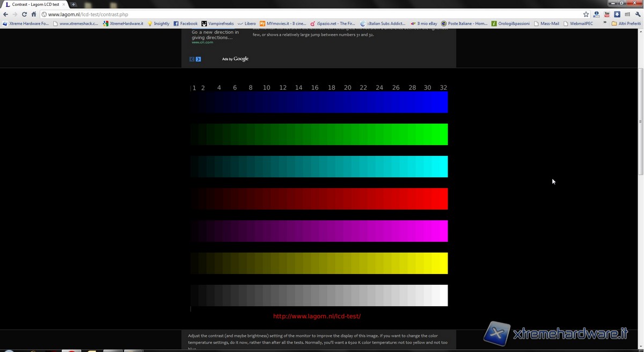Go to the browser home page icon
The height and width of the screenshot is (352, 644).
click(x=34, y=15)
